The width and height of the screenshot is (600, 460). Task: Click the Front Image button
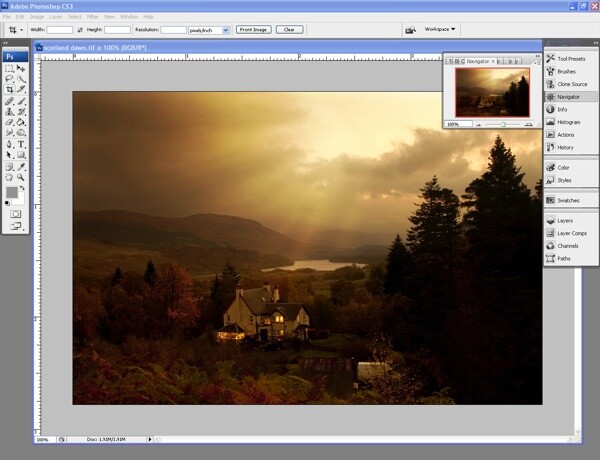click(253, 29)
